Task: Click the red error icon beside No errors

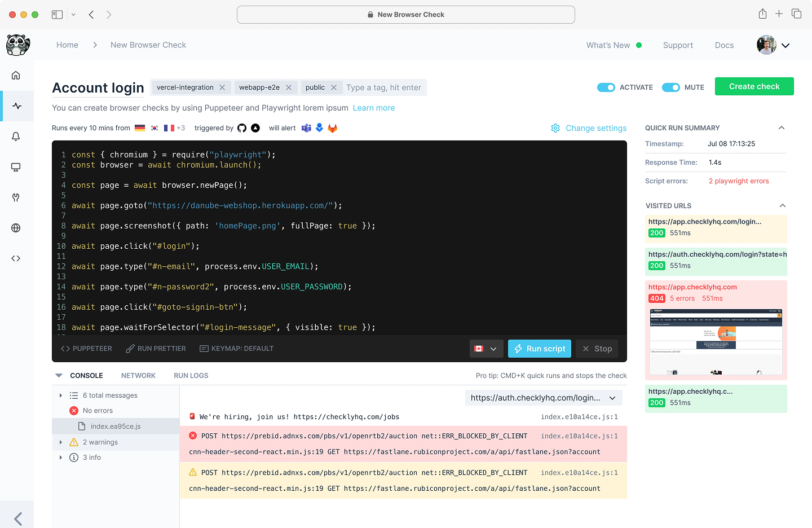Action: (x=73, y=411)
